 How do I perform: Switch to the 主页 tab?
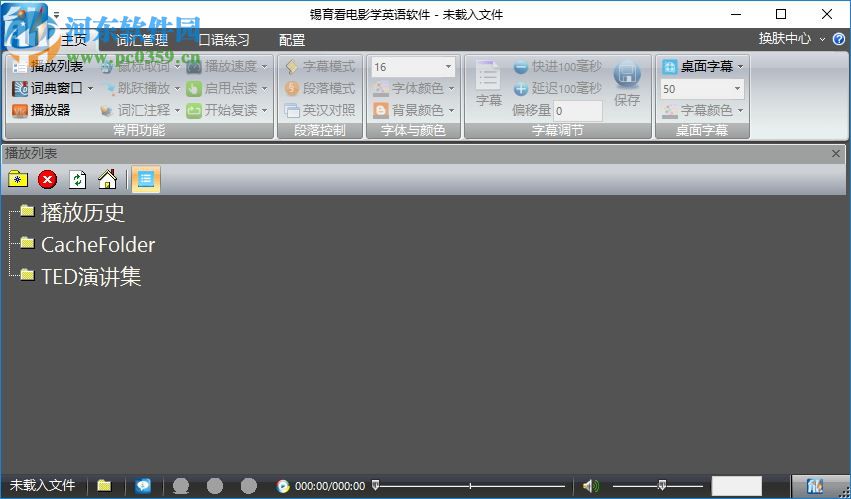pyautogui.click(x=74, y=40)
